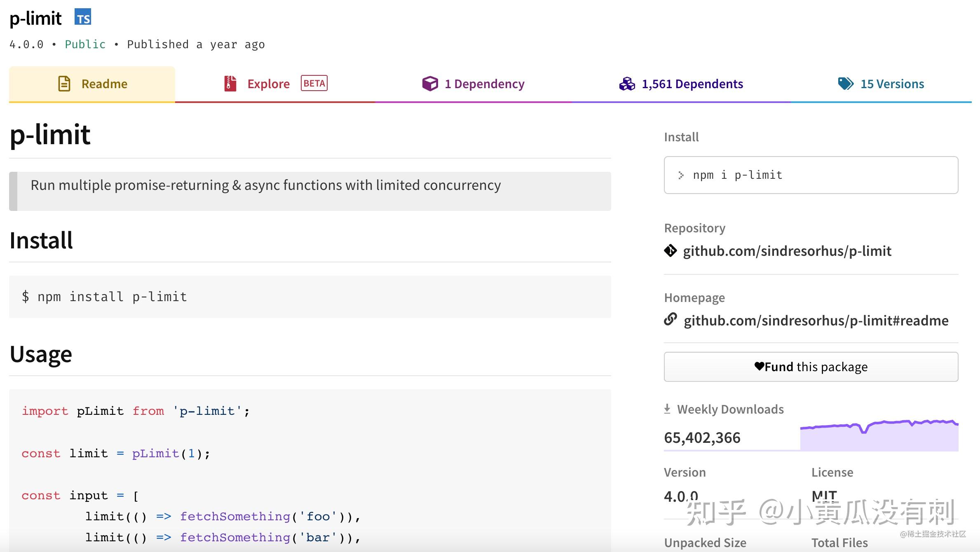Viewport: 980px width, 552px height.
Task: Click the Dependency box icon
Action: coord(430,84)
